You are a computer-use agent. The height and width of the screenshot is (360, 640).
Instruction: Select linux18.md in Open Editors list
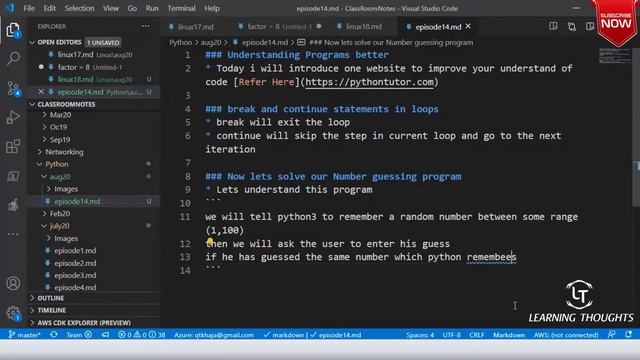pyautogui.click(x=94, y=79)
